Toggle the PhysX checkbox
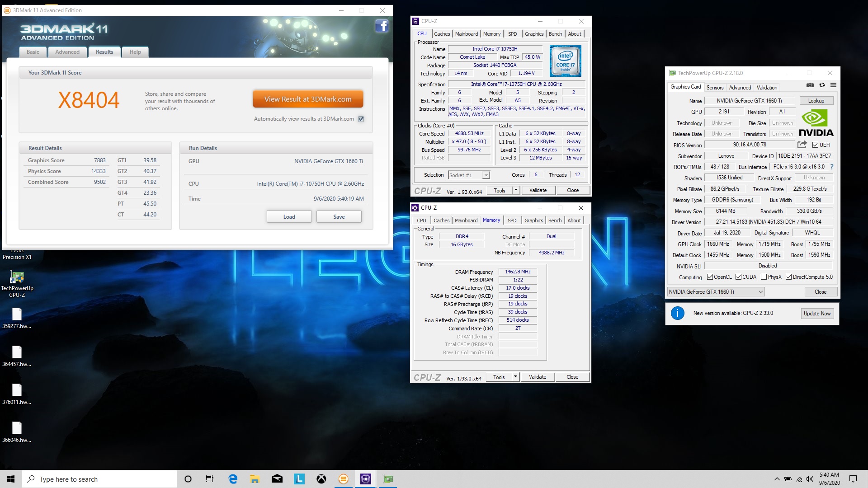This screenshot has width=868, height=488. click(x=764, y=277)
